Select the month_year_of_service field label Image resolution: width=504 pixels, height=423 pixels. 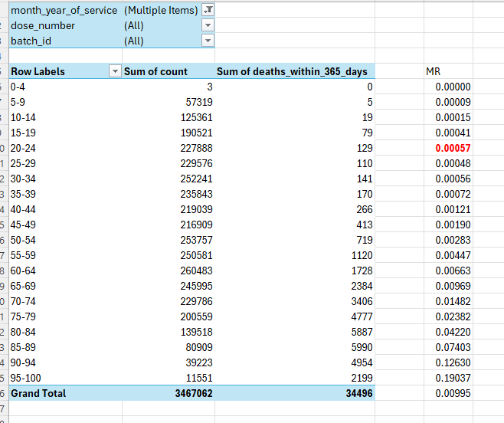click(x=66, y=10)
